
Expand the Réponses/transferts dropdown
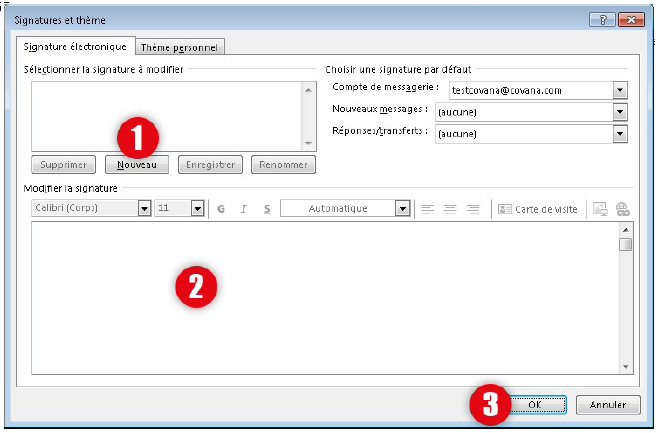[620, 133]
